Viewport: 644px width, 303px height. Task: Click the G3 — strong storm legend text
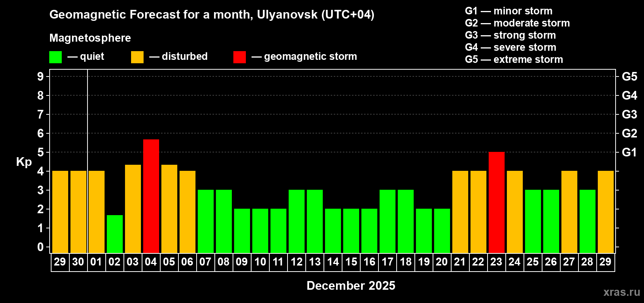[x=510, y=35]
